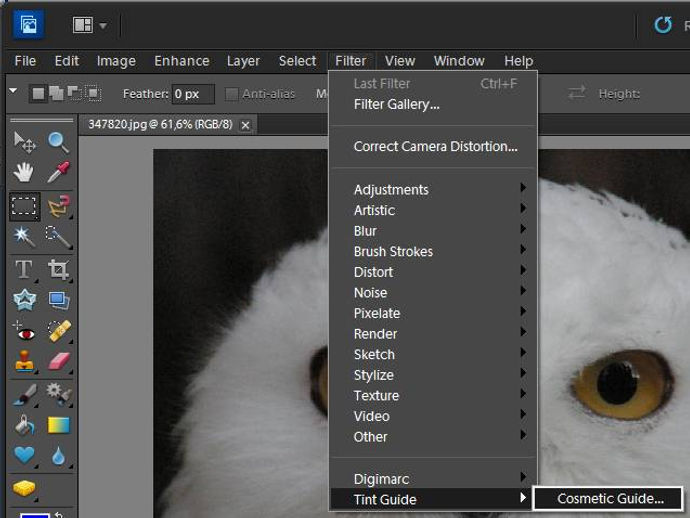
Task: Select the Gradient tool
Action: (x=59, y=425)
